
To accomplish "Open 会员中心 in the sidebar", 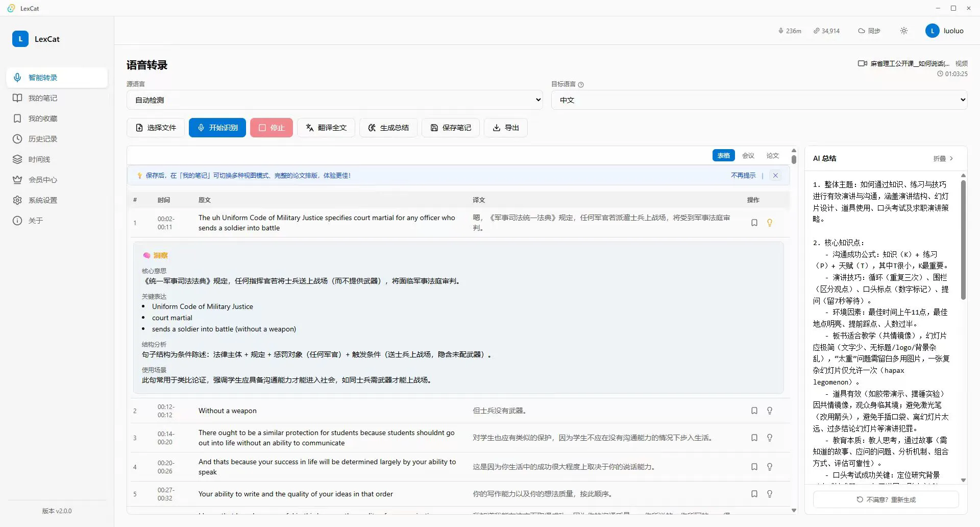I will point(57,180).
